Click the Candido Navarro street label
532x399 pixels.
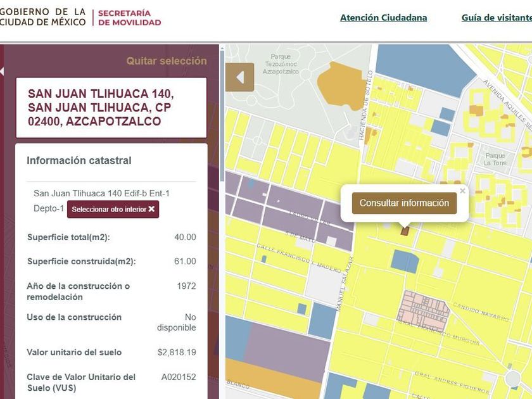tap(481, 312)
